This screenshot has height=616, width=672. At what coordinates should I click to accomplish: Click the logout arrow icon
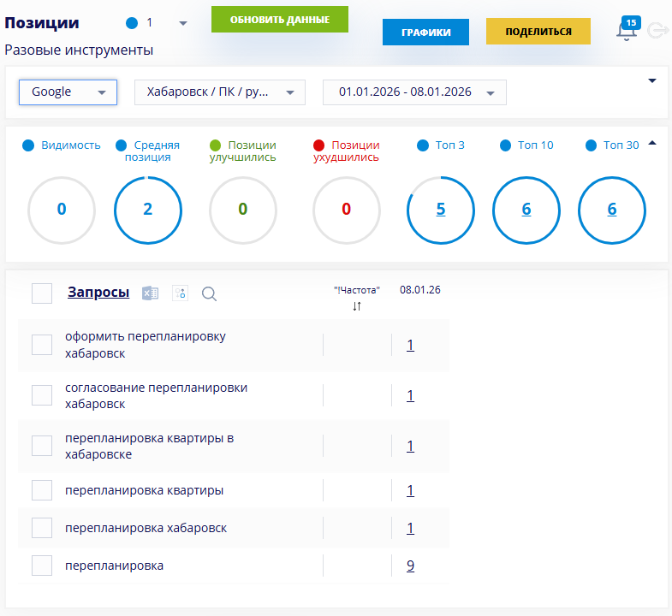[657, 32]
